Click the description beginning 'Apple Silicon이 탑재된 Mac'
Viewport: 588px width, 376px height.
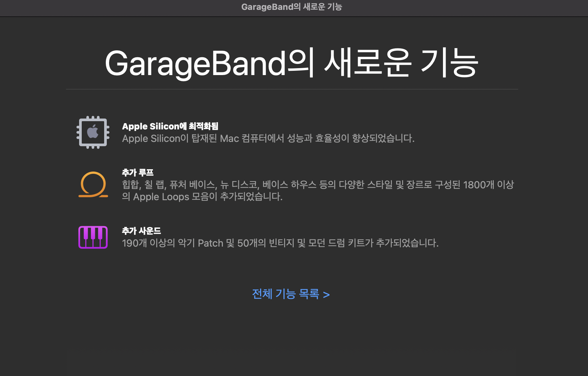click(x=268, y=138)
